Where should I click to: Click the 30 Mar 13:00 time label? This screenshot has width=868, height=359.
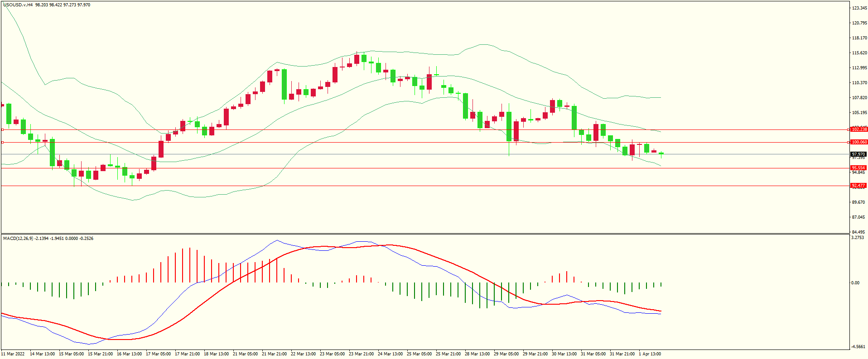[564, 354]
